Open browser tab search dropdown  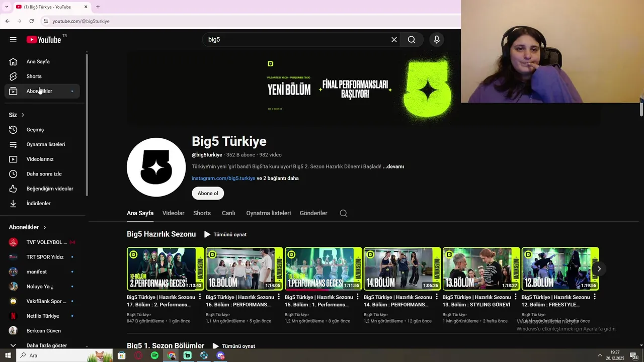point(7,7)
